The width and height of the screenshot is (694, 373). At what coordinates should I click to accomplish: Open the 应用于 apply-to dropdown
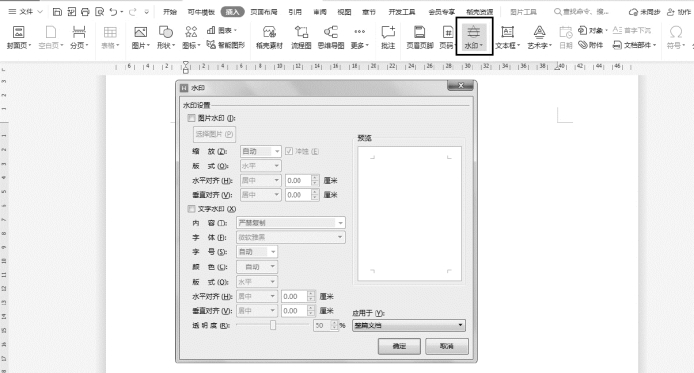[409, 325]
